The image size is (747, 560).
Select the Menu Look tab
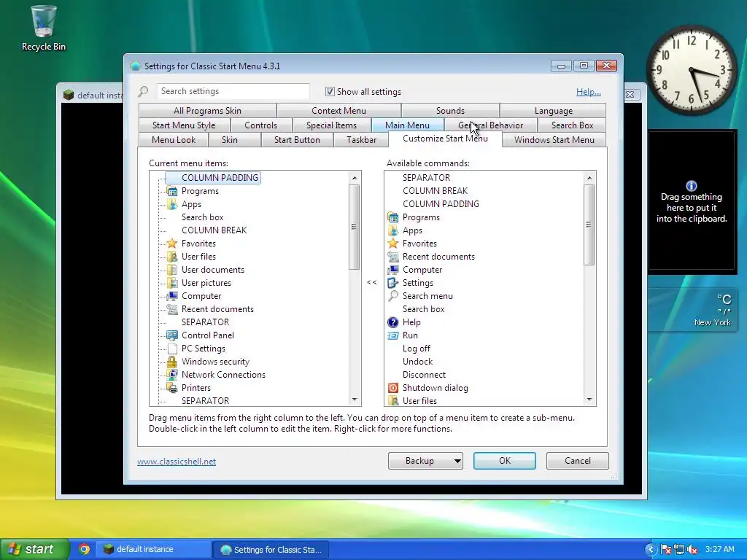click(174, 140)
